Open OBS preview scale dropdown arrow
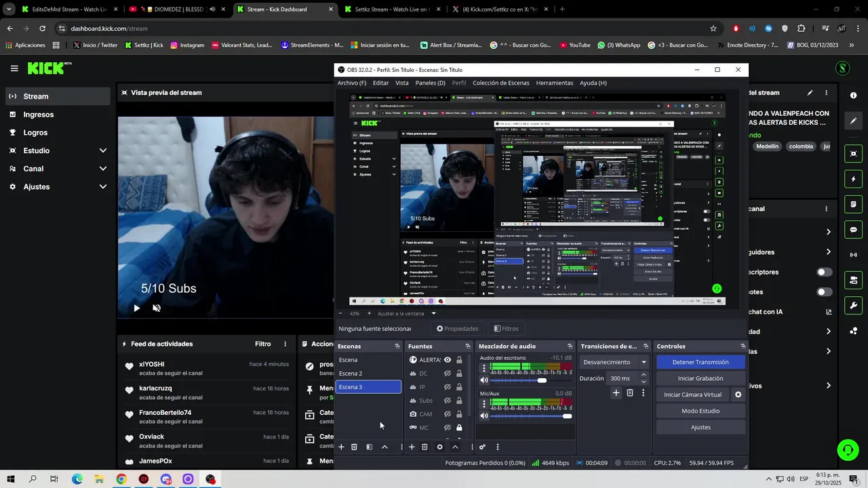Viewport: 868px width, 488px height. point(433,313)
